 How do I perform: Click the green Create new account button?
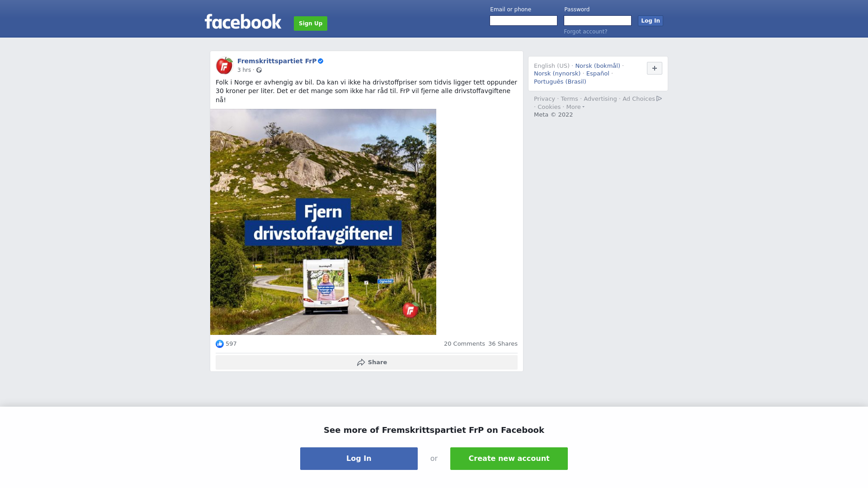(x=509, y=459)
